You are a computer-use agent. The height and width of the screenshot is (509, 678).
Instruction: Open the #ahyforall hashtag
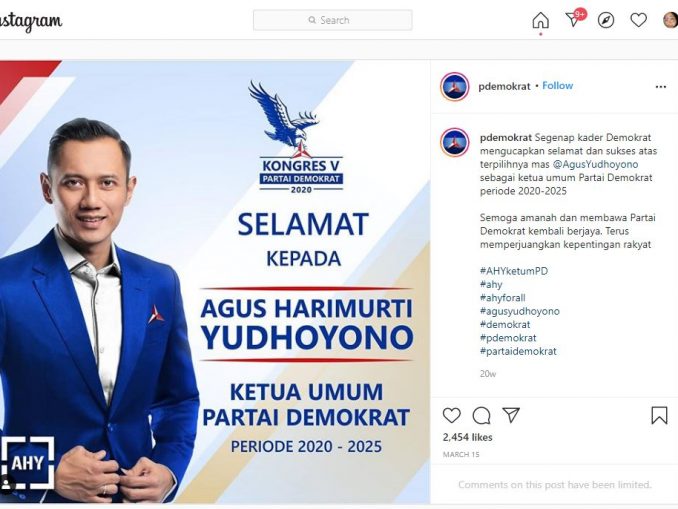click(x=502, y=298)
